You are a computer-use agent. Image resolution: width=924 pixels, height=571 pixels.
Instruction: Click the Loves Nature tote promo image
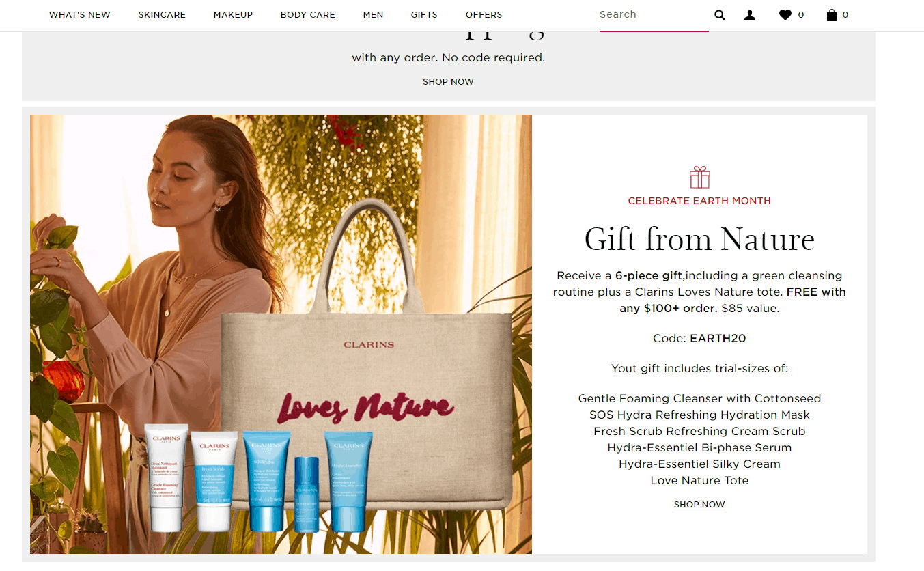coord(281,334)
